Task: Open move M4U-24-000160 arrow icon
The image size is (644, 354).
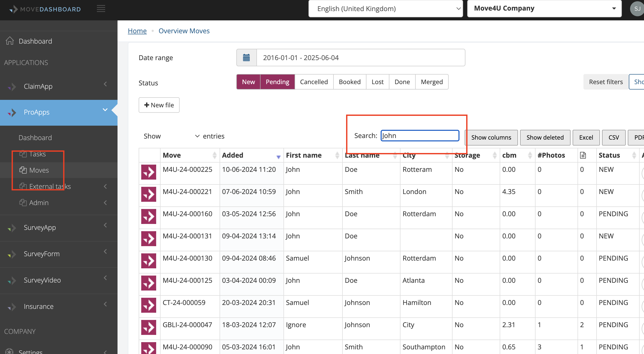Action: (x=149, y=216)
